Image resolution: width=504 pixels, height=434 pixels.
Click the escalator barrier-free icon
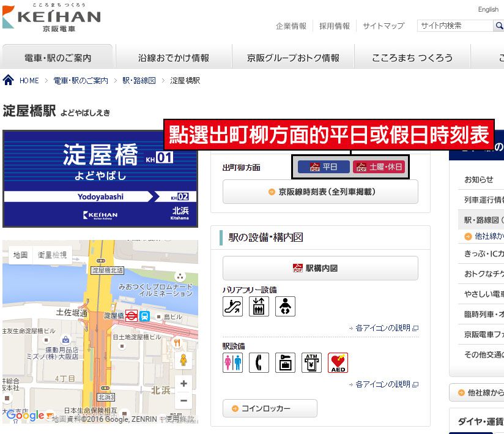232,306
